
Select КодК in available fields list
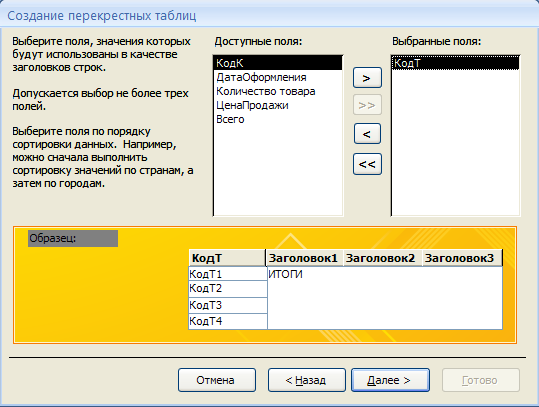tap(278, 63)
